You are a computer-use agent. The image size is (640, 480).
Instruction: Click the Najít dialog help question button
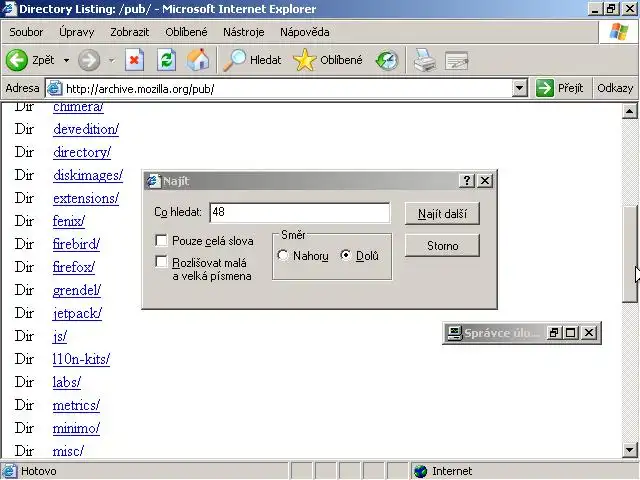click(467, 180)
